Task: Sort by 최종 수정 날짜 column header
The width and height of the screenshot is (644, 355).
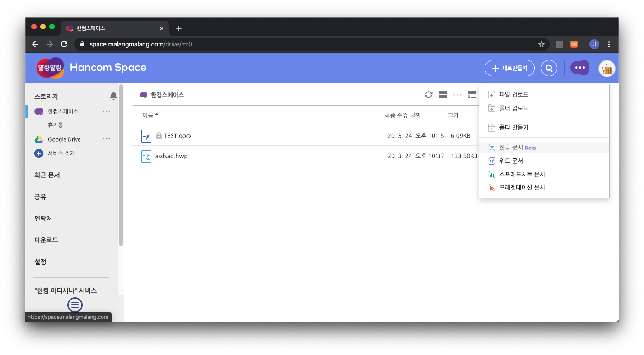Action: (x=402, y=115)
